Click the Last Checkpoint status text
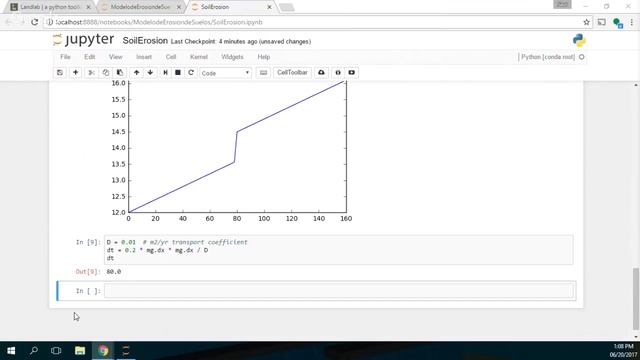Viewport: 640px width, 360px height. point(241,42)
